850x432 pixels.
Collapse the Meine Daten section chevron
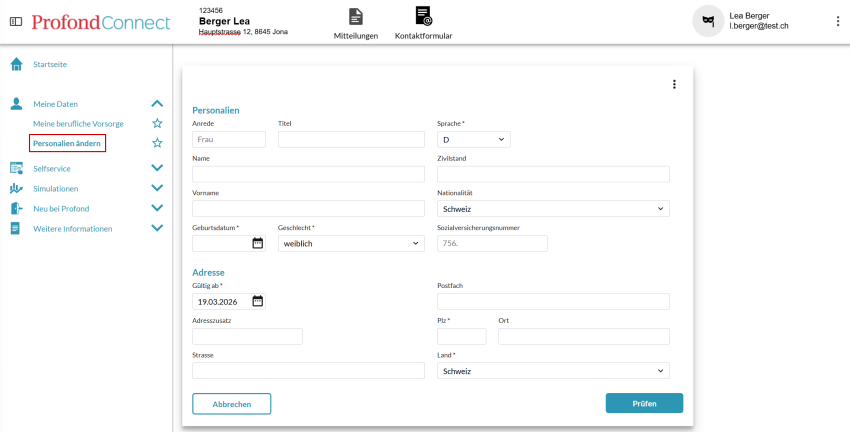pyautogui.click(x=157, y=104)
